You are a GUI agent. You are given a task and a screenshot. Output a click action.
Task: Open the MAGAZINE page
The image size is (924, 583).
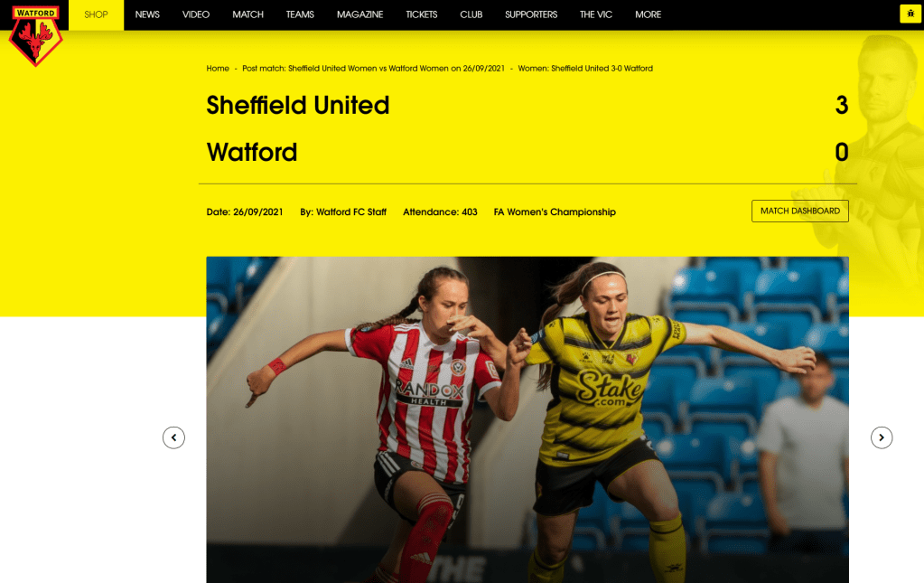(x=360, y=14)
